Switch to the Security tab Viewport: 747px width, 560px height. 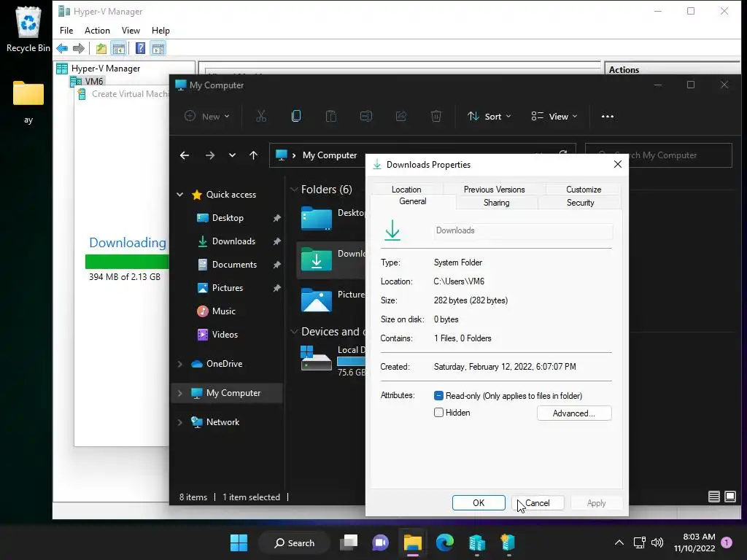pos(580,203)
